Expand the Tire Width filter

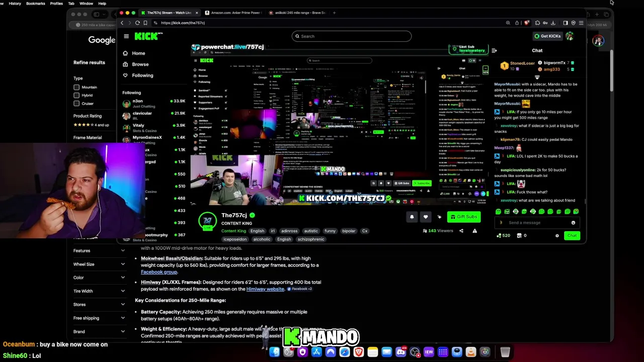[x=99, y=291]
